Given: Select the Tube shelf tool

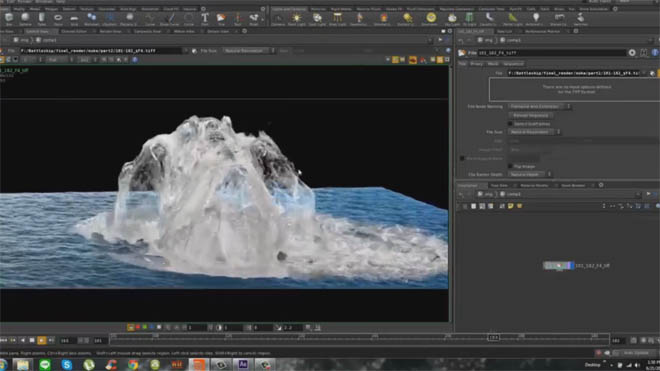Looking at the screenshot, I should [41, 19].
